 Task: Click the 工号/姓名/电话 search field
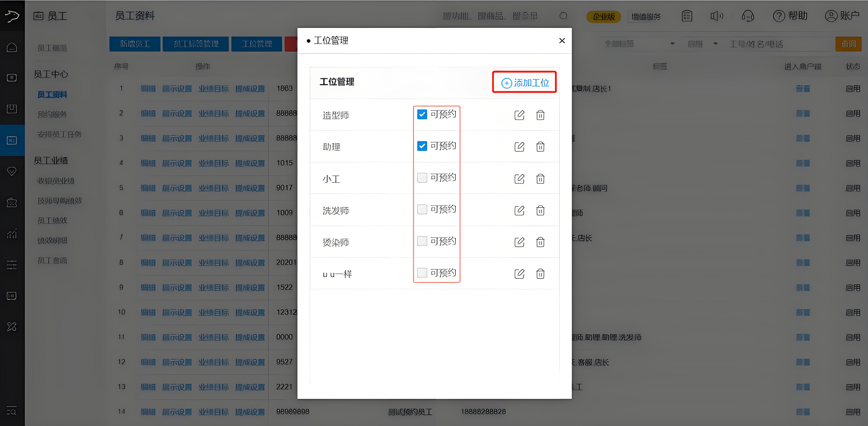(x=780, y=44)
